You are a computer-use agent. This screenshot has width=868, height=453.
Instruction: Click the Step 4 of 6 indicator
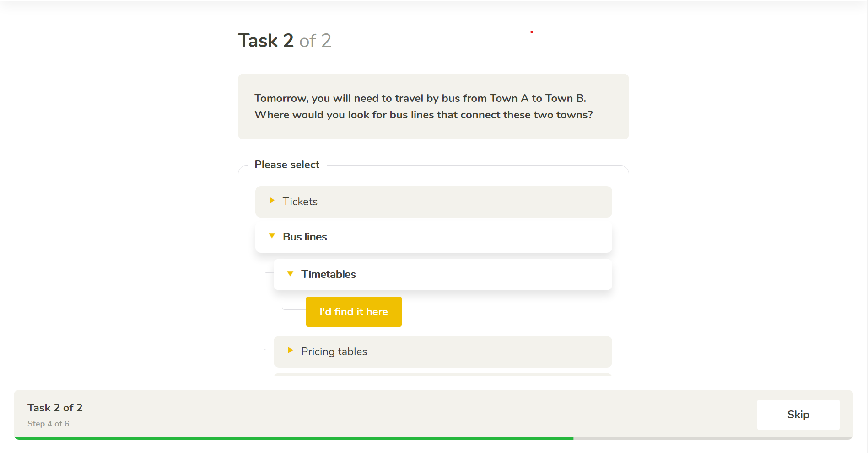pyautogui.click(x=48, y=424)
